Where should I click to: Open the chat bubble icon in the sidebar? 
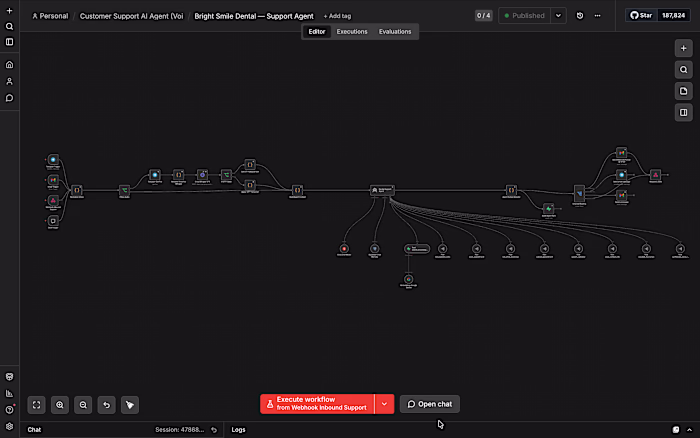[x=9, y=98]
